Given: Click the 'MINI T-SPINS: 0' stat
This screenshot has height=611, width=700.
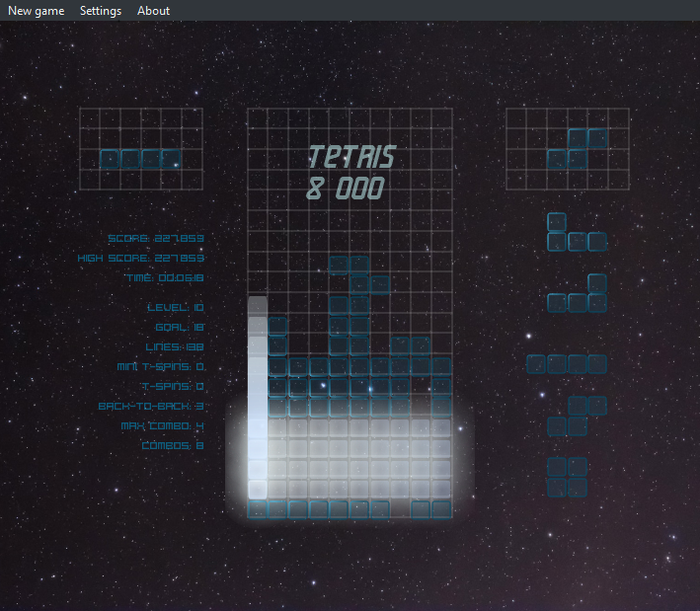Looking at the screenshot, I should (160, 366).
